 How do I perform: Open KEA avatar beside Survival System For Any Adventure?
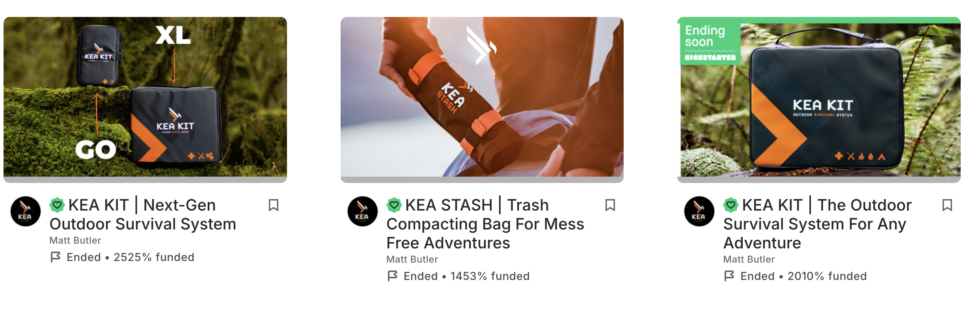(x=699, y=211)
